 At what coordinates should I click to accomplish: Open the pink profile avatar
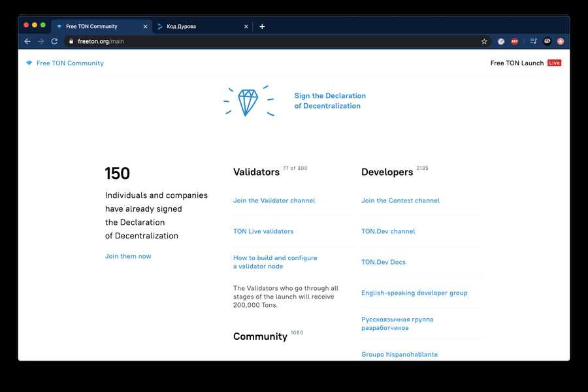point(561,41)
